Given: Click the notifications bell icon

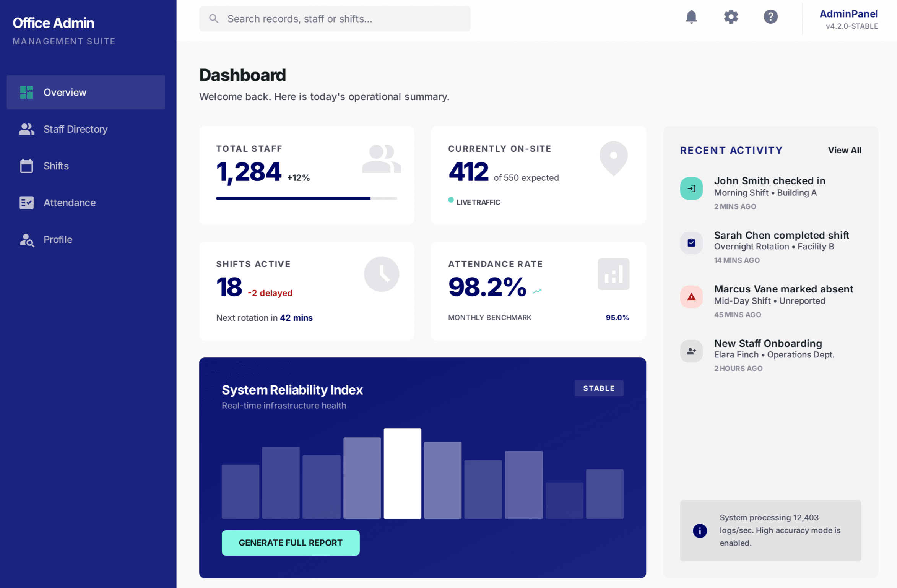Looking at the screenshot, I should pos(691,17).
